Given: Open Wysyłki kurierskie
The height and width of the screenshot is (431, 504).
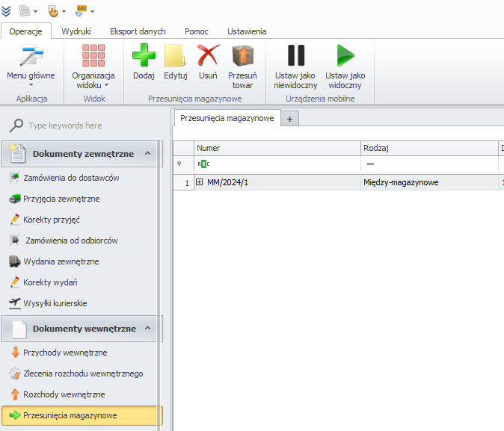Looking at the screenshot, I should [x=55, y=303].
